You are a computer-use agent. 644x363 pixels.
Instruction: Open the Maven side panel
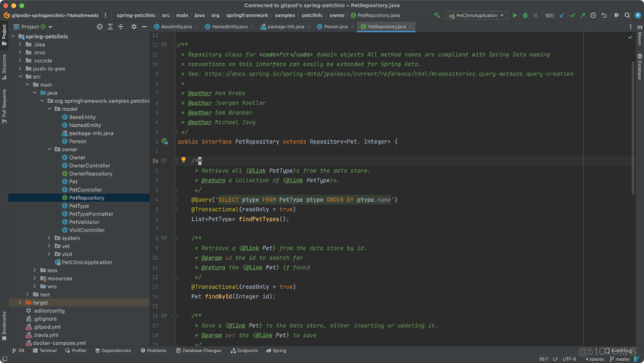(x=640, y=35)
